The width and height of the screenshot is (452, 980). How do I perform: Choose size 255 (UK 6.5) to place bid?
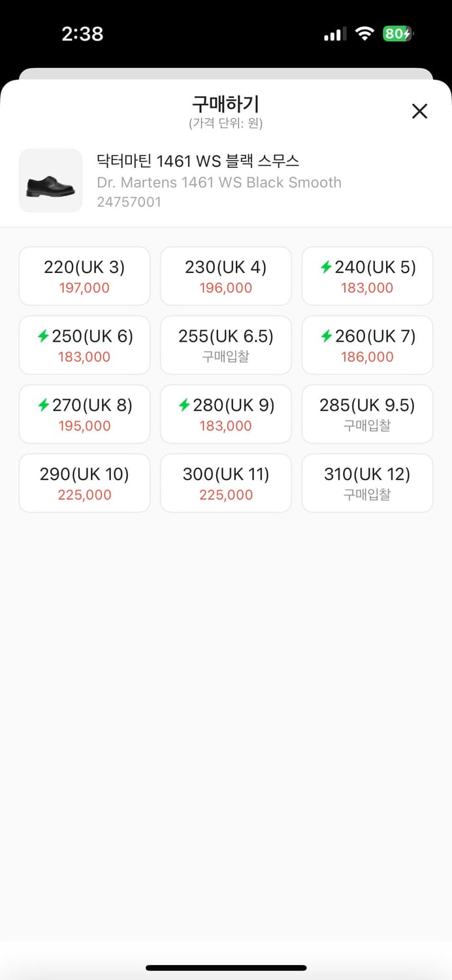click(x=225, y=345)
